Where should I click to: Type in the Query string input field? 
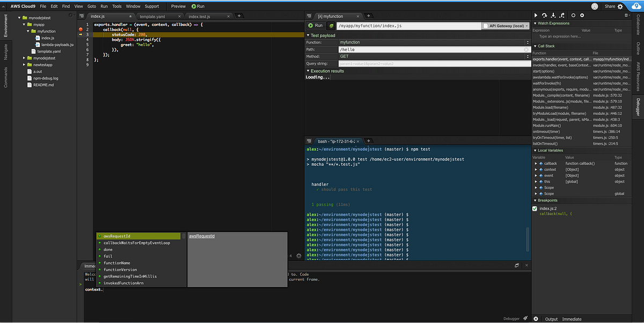pyautogui.click(x=419, y=63)
